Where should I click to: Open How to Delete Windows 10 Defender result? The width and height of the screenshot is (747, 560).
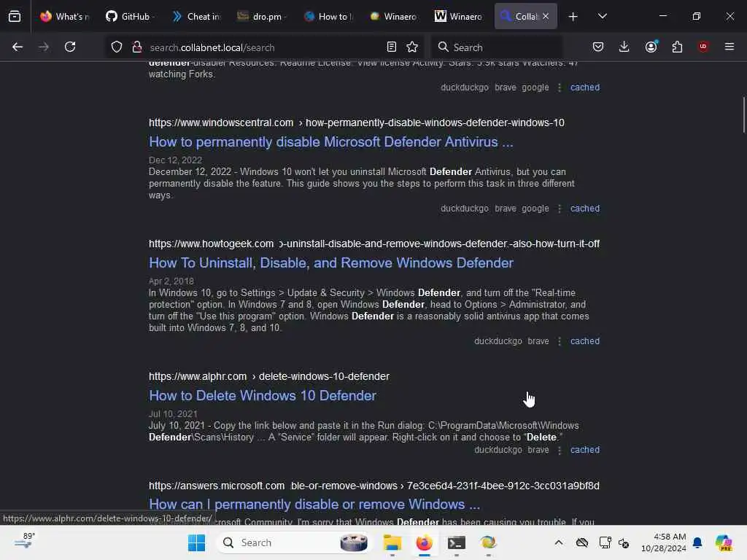[x=263, y=396]
